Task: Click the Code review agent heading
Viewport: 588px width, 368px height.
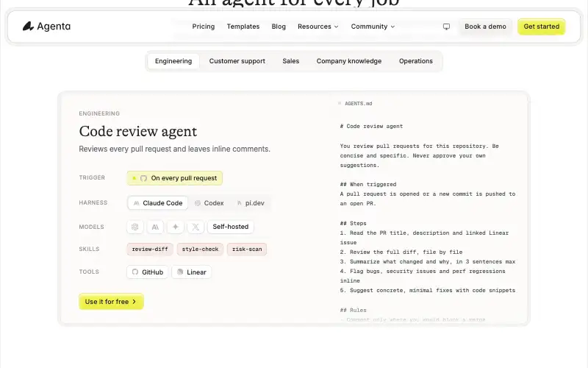Action: pyautogui.click(x=138, y=132)
